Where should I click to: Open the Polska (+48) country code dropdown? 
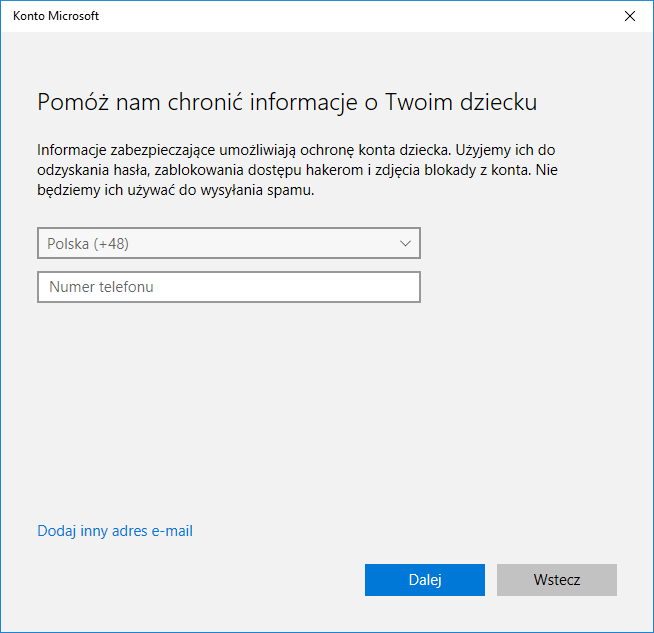(228, 244)
